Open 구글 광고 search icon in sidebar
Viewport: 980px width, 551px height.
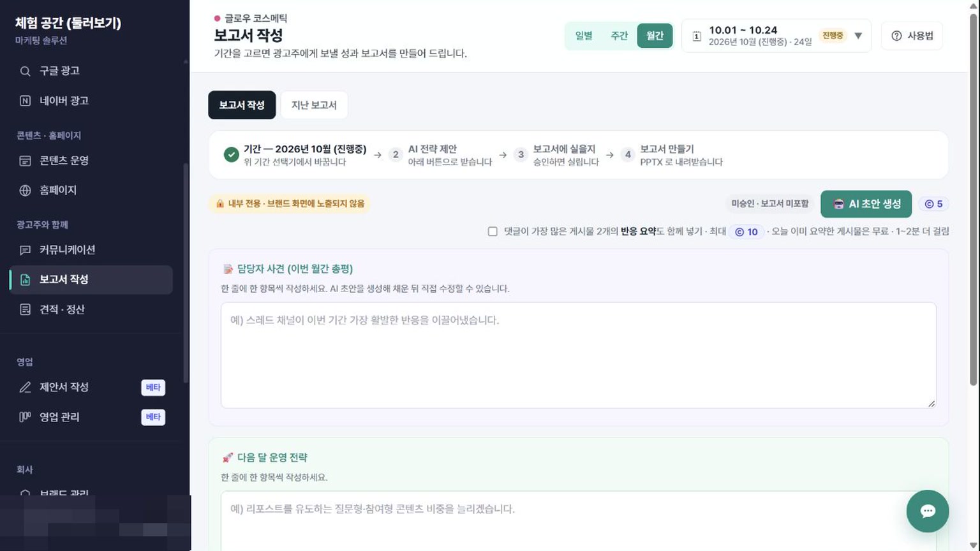click(x=25, y=71)
